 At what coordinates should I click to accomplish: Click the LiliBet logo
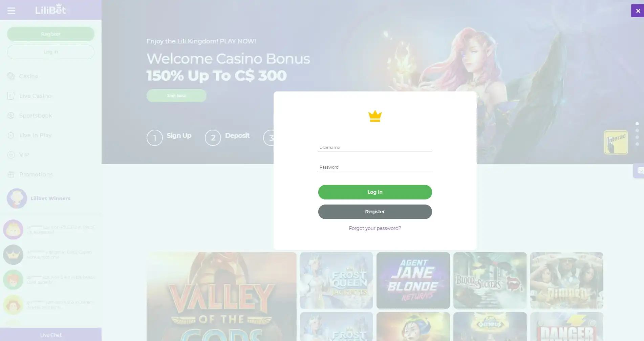(51, 9)
